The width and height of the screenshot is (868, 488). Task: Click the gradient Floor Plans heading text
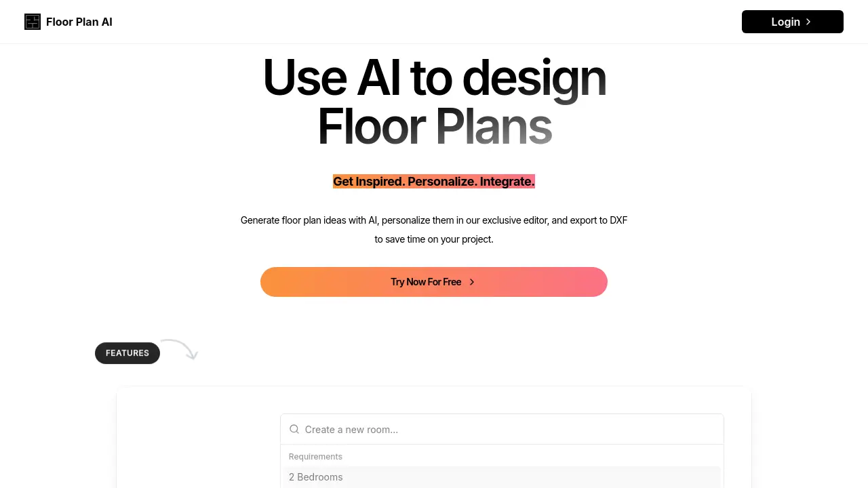(434, 126)
